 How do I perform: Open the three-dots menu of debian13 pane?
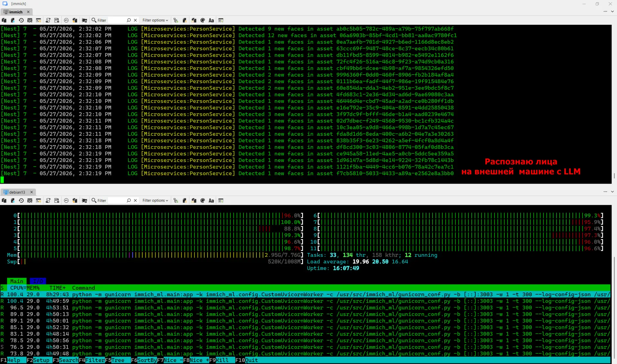tap(605, 192)
